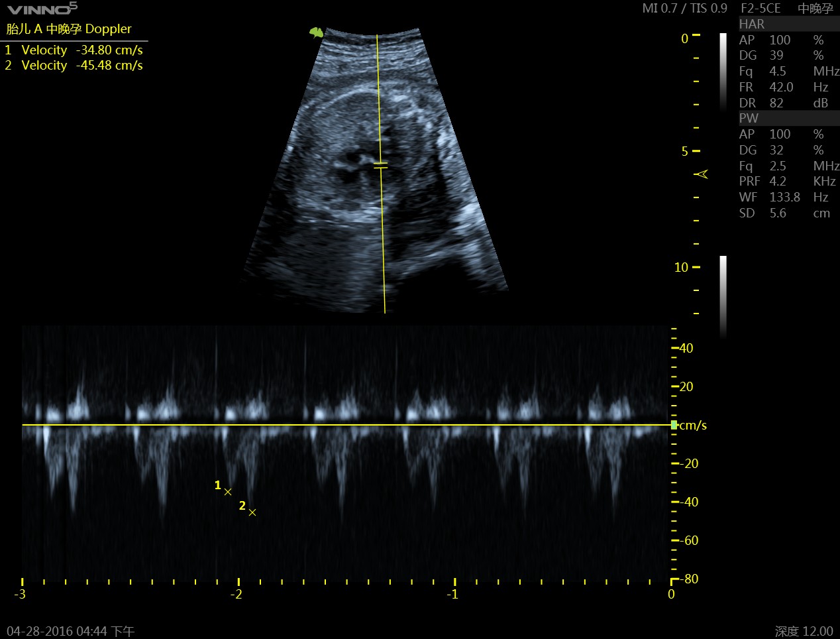This screenshot has height=639, width=840.
Task: Select the PW parameter header
Action: (749, 118)
